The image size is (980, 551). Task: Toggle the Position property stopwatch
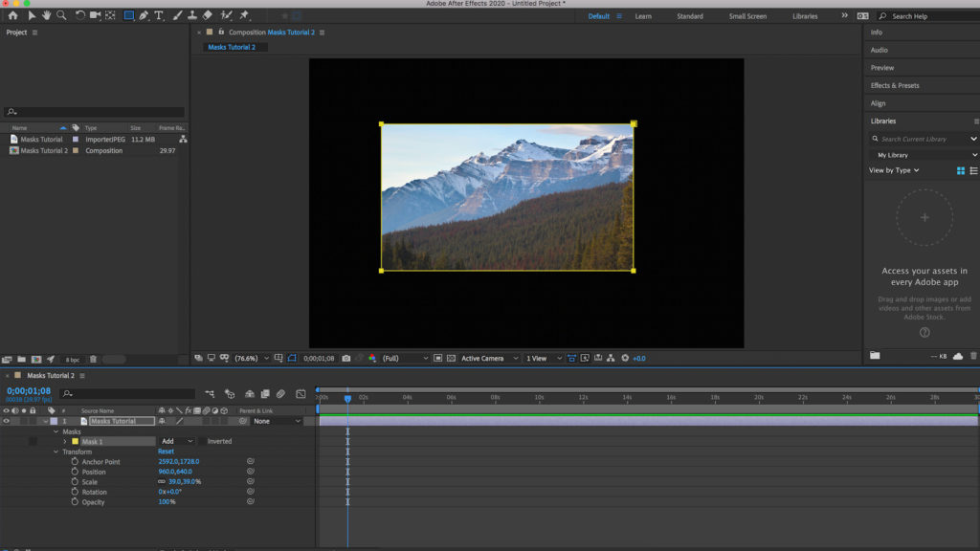75,472
